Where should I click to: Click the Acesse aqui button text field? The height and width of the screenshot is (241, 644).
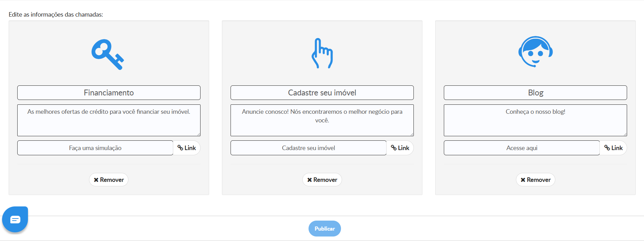pyautogui.click(x=522, y=148)
